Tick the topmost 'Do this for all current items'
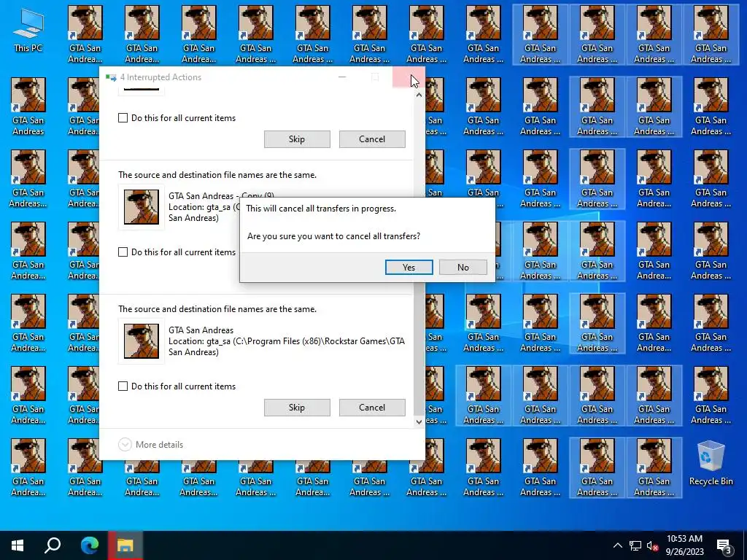The image size is (747, 560). pyautogui.click(x=123, y=117)
